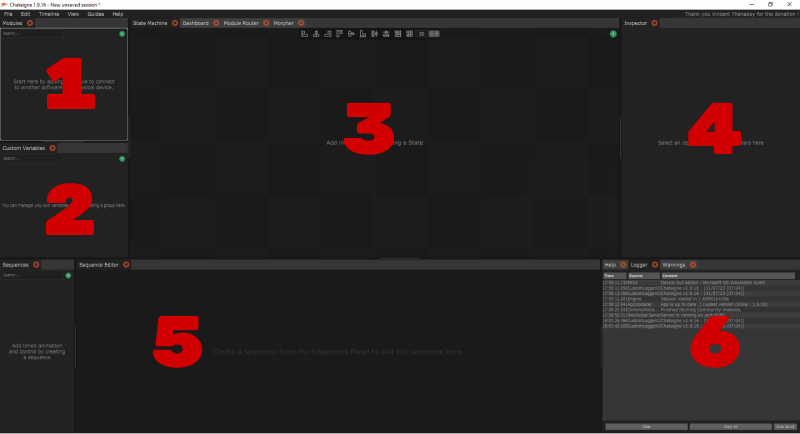800x434 pixels.
Task: Add a custom variable group with green plus
Action: click(122, 158)
